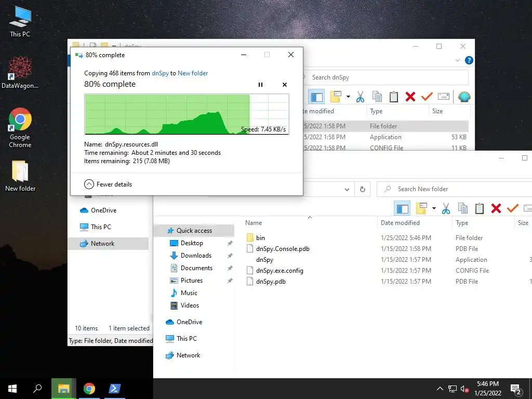Sort by Type column in dnSpy window
This screenshot has height=399, width=532.
(376, 111)
